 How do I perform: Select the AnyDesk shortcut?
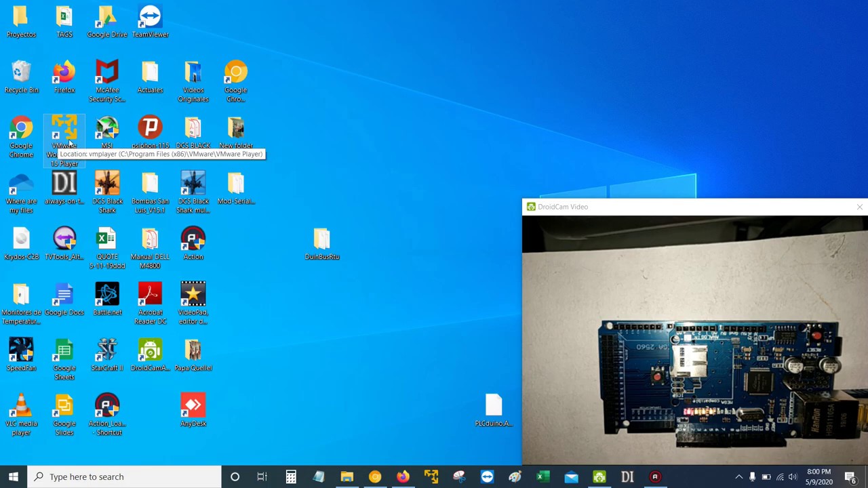pyautogui.click(x=193, y=411)
